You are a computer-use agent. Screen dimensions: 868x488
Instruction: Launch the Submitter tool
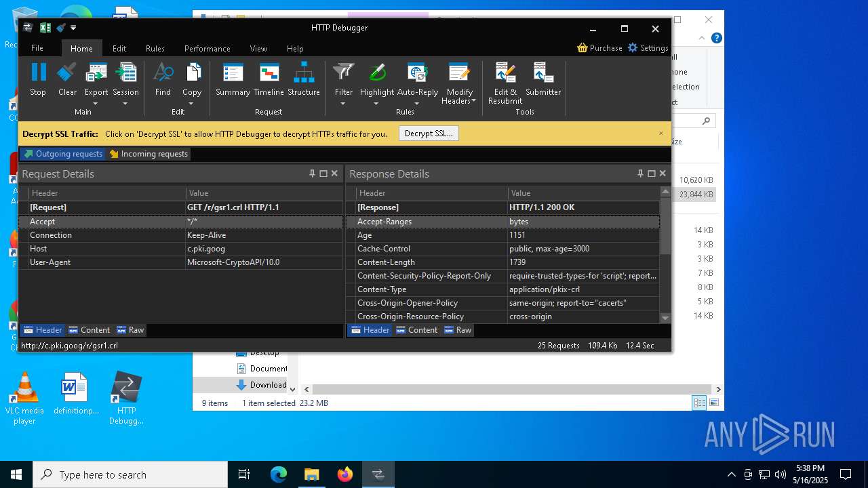click(x=543, y=72)
